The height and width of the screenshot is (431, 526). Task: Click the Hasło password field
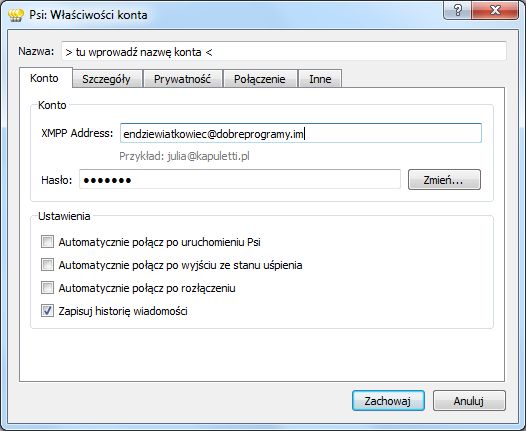tap(240, 179)
